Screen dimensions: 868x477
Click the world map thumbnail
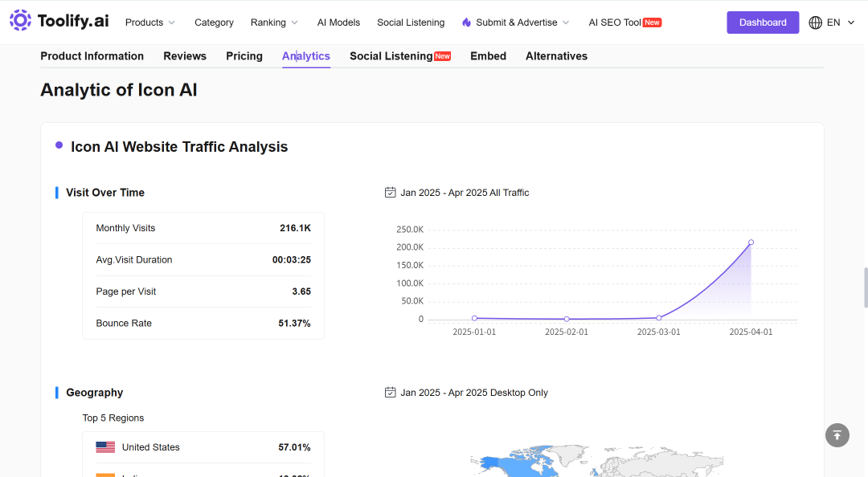point(596,460)
